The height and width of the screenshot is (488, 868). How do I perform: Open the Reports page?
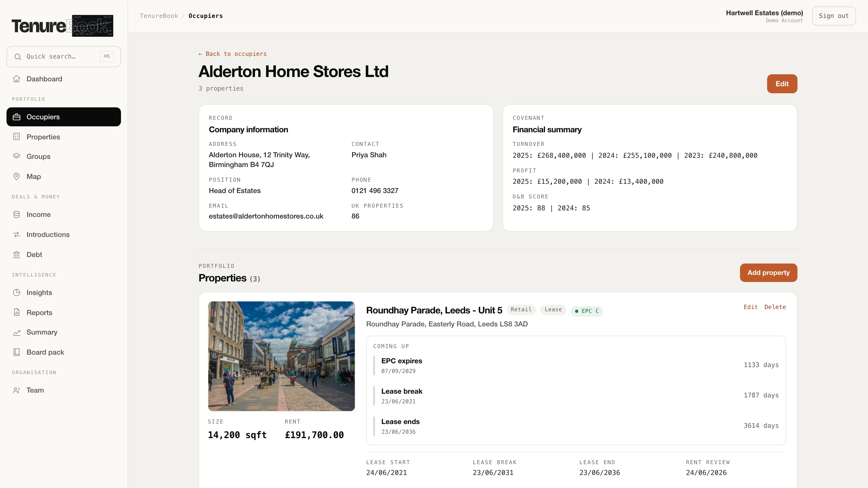(x=64, y=313)
